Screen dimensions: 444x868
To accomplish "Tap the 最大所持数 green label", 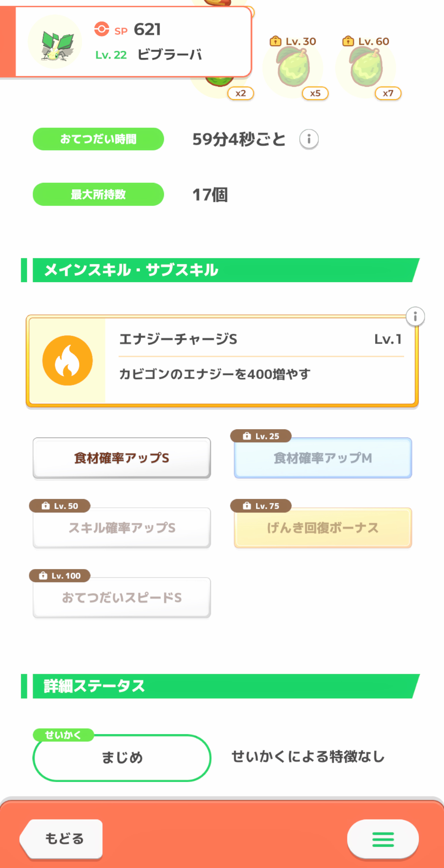I will click(98, 195).
